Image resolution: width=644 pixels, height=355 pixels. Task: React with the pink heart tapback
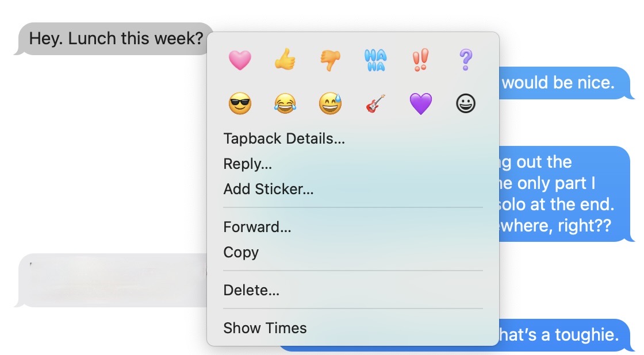(240, 60)
